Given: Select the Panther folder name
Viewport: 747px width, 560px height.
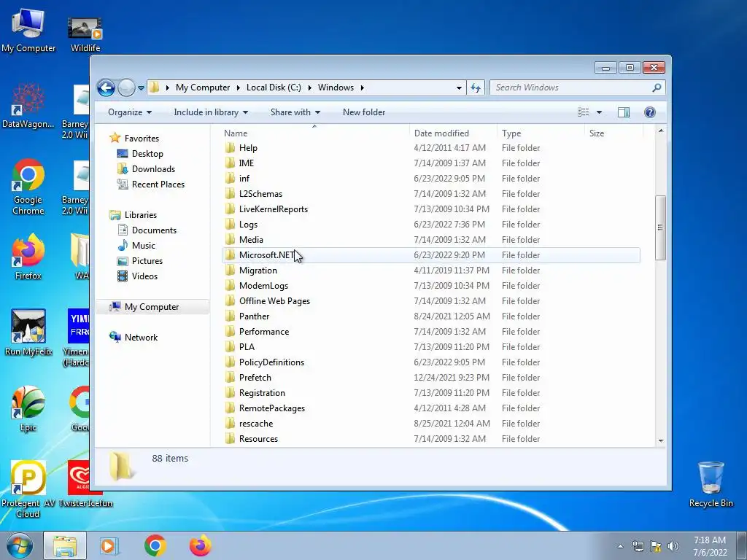Looking at the screenshot, I should pyautogui.click(x=254, y=316).
